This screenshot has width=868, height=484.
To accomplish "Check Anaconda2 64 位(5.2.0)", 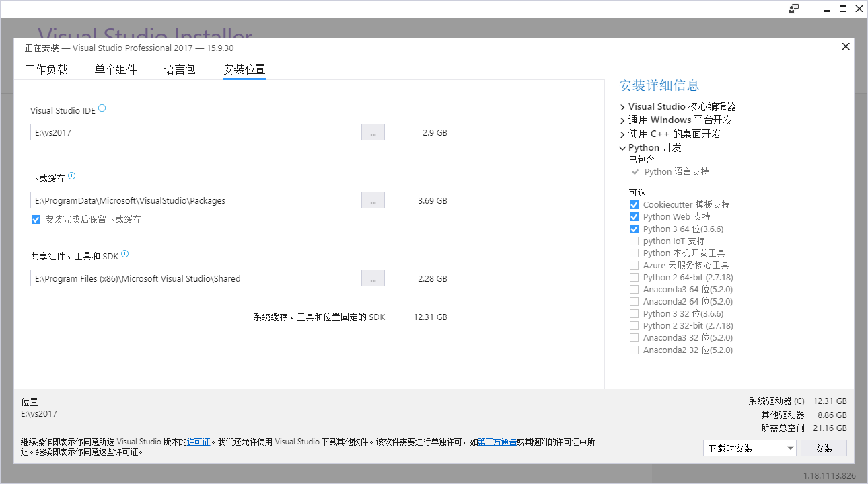I will (x=634, y=301).
